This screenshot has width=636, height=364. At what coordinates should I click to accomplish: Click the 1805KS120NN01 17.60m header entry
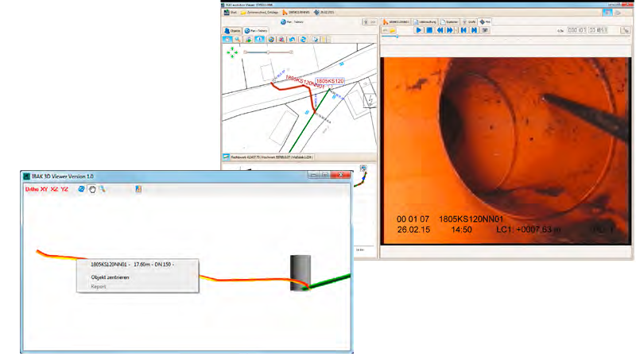(x=132, y=265)
